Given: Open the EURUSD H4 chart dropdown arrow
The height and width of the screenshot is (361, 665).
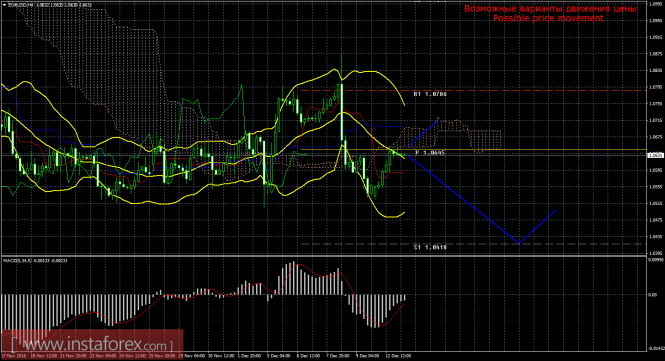Looking at the screenshot, I should click(4, 5).
